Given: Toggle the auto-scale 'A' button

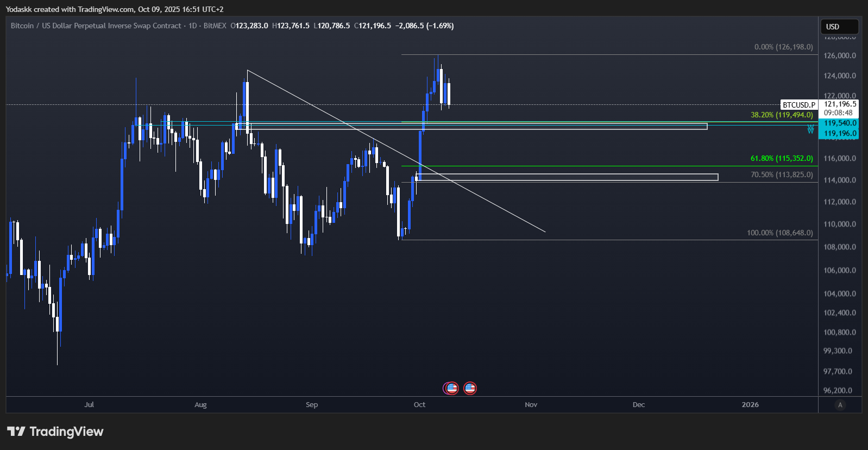Looking at the screenshot, I should 840,405.
